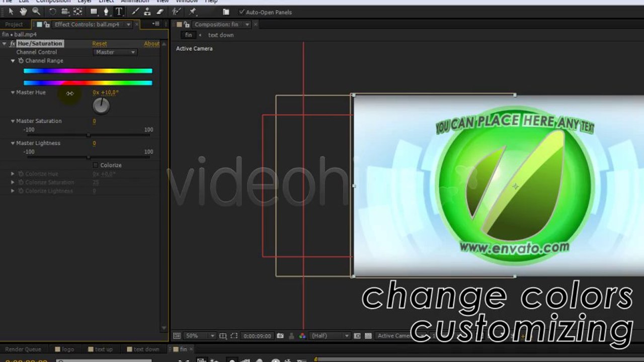Select the Hand tool

point(23,12)
